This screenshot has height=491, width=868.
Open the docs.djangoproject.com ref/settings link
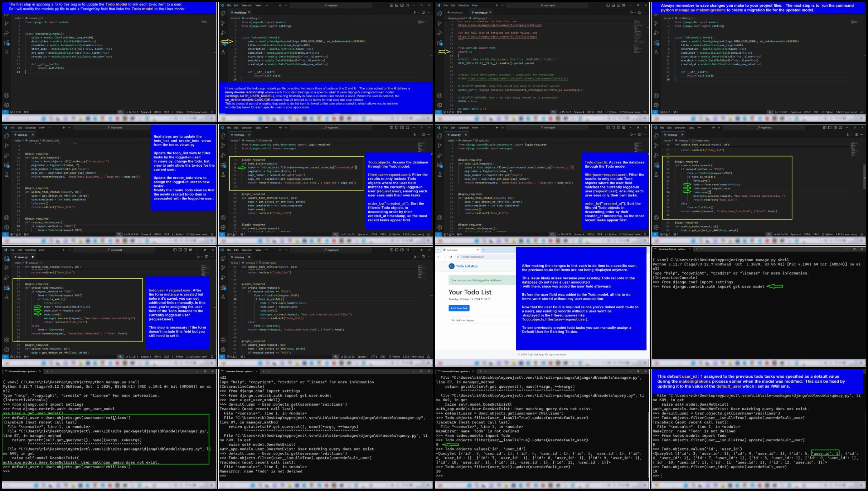tap(497, 36)
